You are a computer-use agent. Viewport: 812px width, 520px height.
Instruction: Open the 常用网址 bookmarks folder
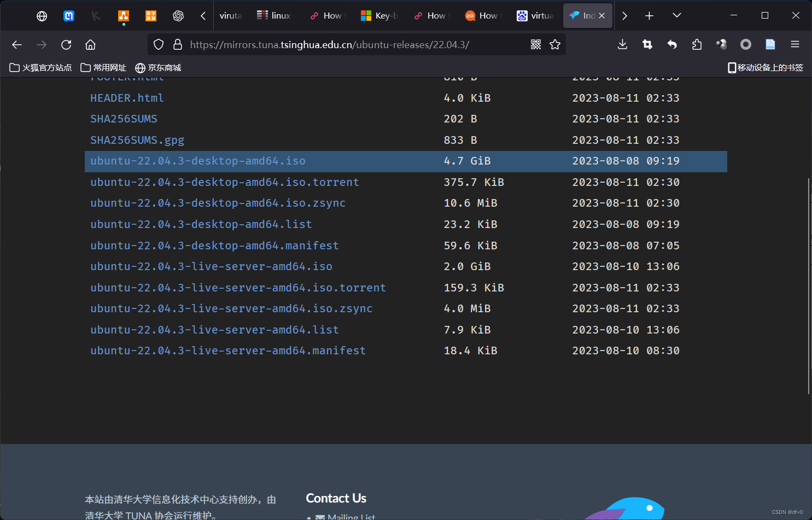pyautogui.click(x=103, y=67)
